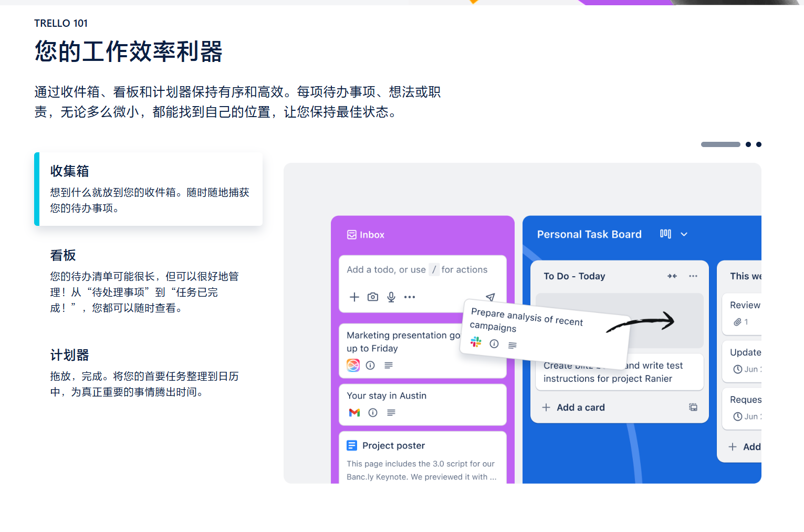Image resolution: width=804 pixels, height=532 pixels.
Task: Click Add a card in To Do list
Action: pos(573,408)
